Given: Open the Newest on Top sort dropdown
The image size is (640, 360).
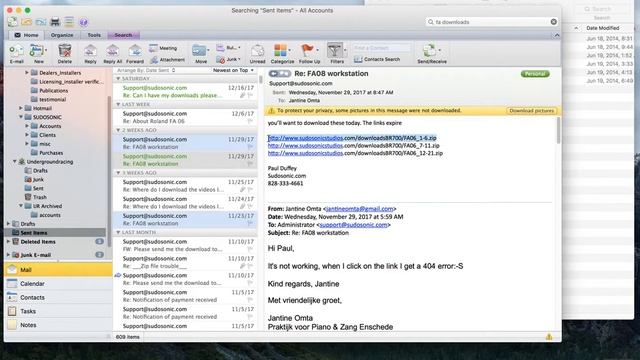Looking at the screenshot, I should click(x=233, y=70).
